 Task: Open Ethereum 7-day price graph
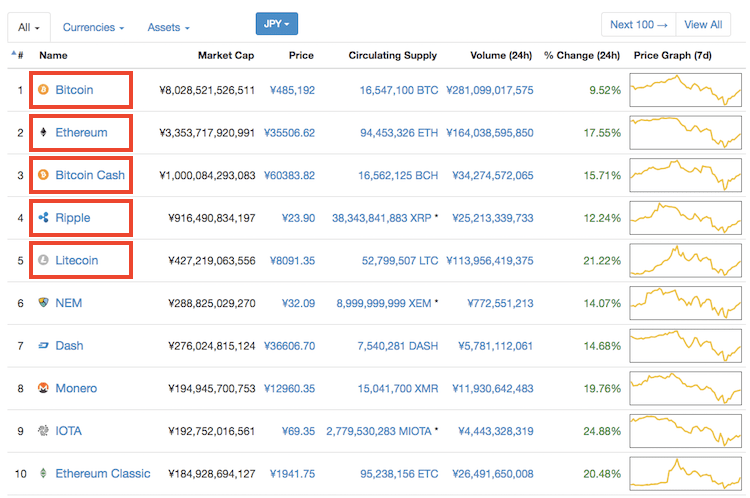[685, 133]
